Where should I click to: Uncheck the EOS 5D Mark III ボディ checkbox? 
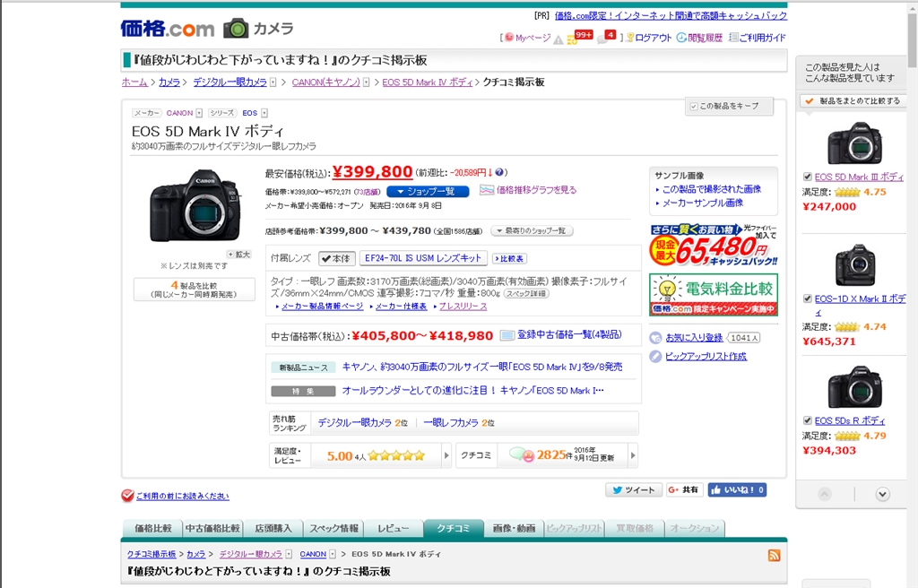point(808,177)
